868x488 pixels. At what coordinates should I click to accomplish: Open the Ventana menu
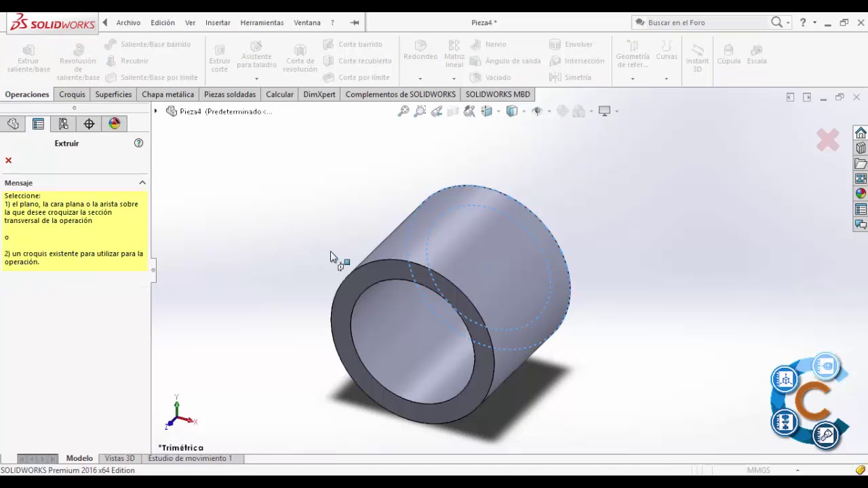307,22
